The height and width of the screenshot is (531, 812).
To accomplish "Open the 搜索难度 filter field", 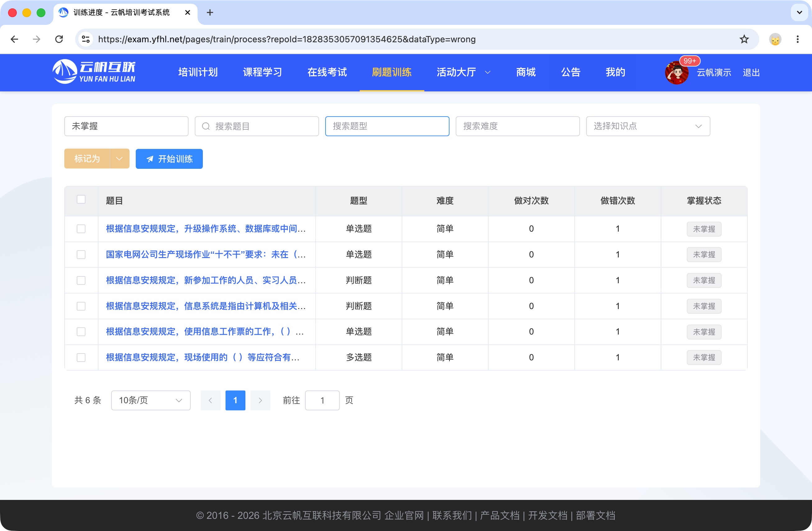I will [x=517, y=126].
